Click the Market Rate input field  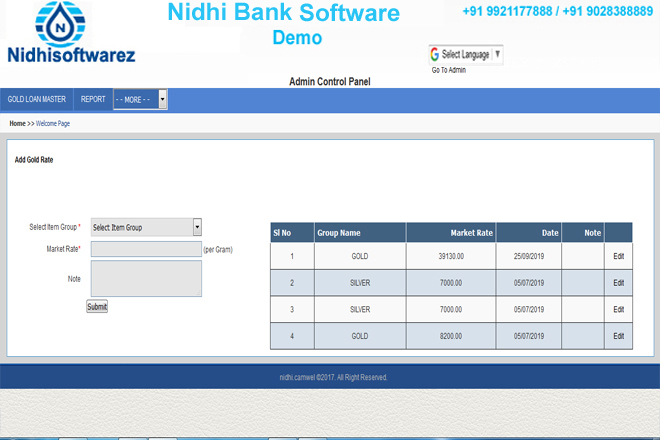pyautogui.click(x=146, y=249)
